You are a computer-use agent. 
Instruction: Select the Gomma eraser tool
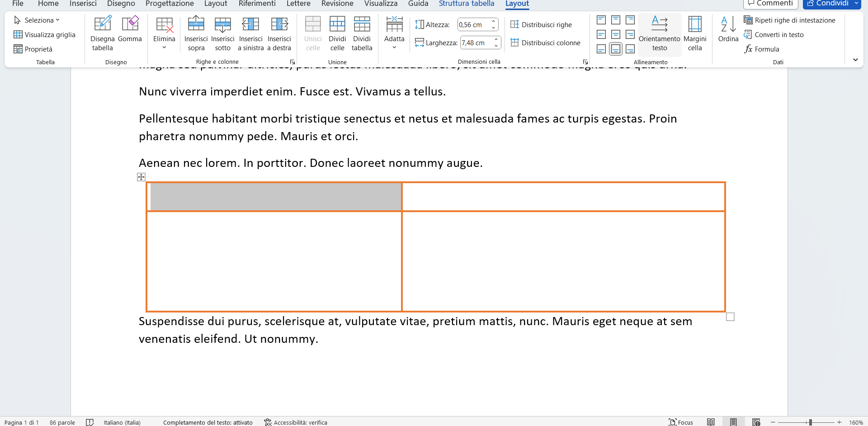tap(130, 24)
